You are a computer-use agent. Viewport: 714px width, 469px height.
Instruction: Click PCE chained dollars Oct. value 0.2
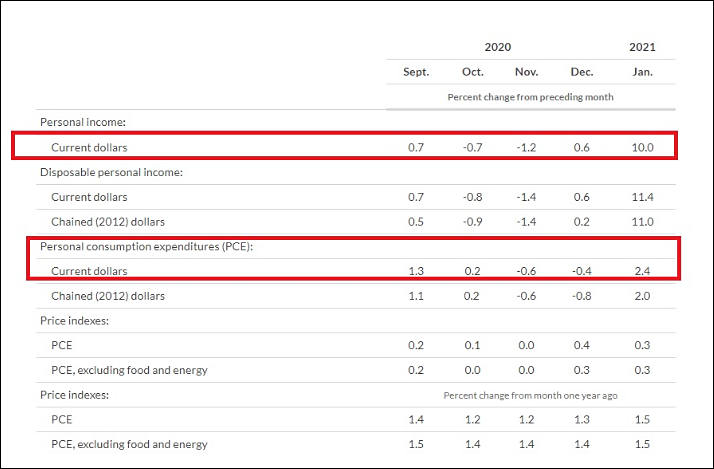point(472,296)
